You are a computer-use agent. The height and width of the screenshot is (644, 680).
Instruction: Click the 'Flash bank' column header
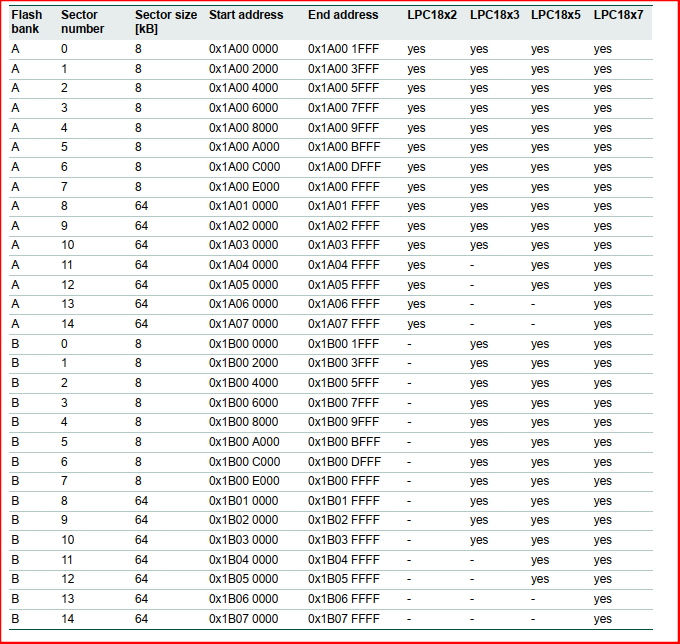pyautogui.click(x=27, y=22)
